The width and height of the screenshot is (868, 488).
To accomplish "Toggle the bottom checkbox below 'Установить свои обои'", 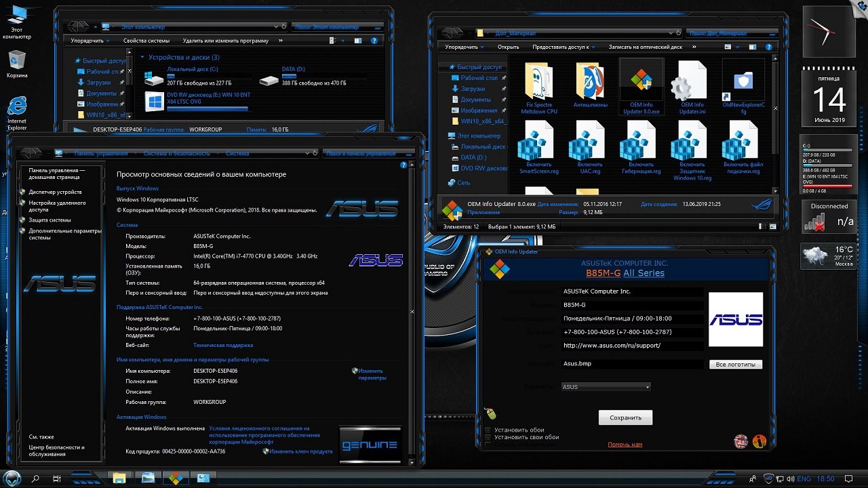I will (488, 445).
